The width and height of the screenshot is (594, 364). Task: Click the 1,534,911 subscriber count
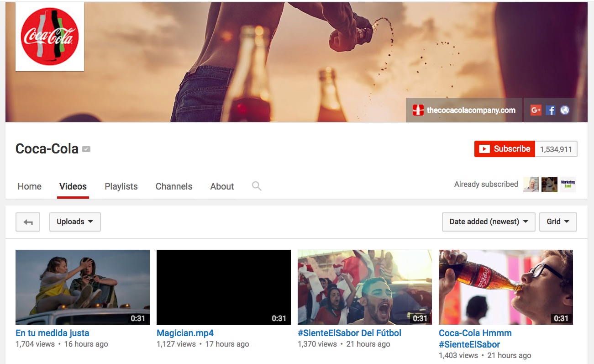pyautogui.click(x=556, y=149)
